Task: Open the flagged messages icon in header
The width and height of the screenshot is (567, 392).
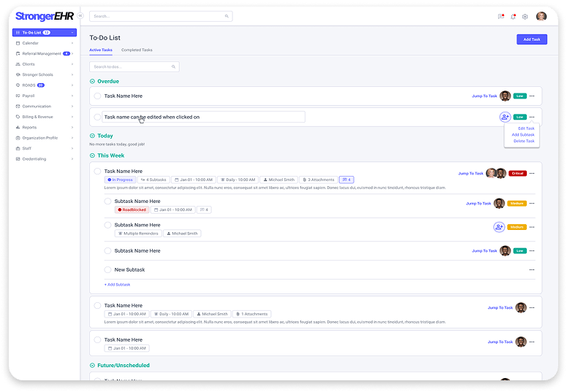Action: click(501, 16)
